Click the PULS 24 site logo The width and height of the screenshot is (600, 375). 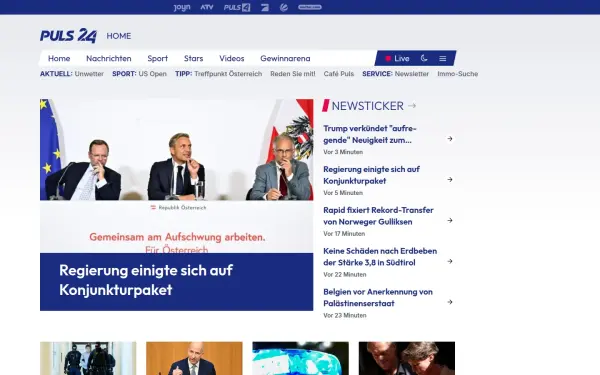coord(68,36)
